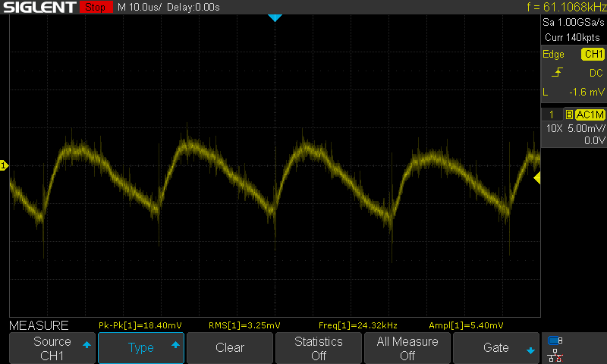Image resolution: width=607 pixels, height=364 pixels.
Task: Click the blue trigger position marker at top
Action: coord(275,17)
